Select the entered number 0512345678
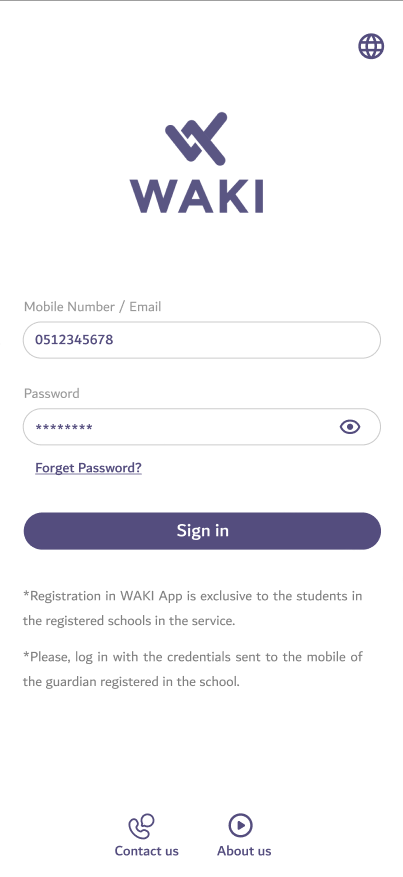The height and width of the screenshot is (877, 403). pos(74,340)
